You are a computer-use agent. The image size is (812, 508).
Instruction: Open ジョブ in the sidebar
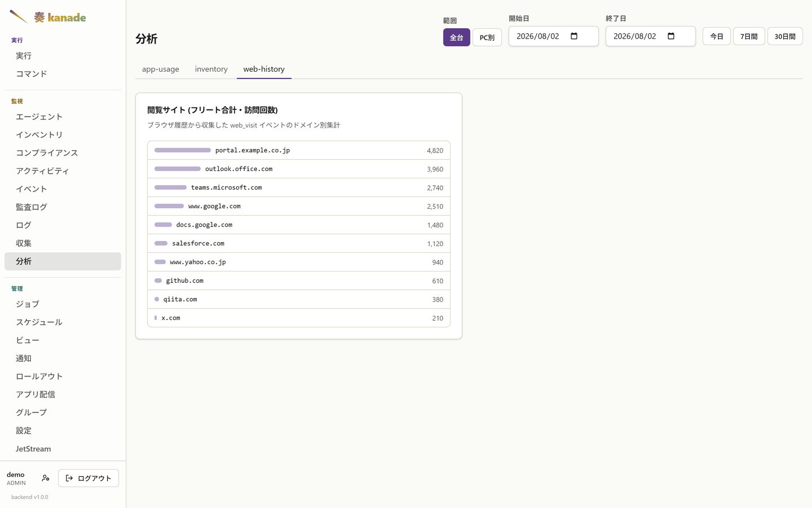[63, 304]
